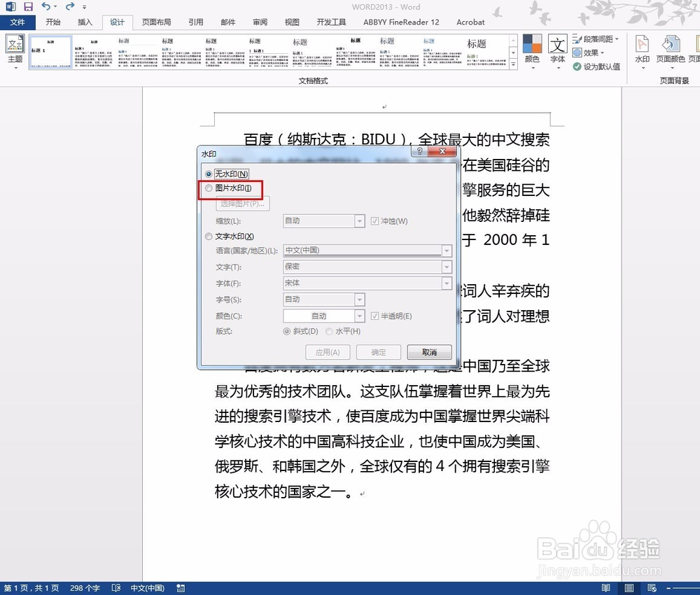Choose Horizontal (水平) layout radio

(x=329, y=331)
